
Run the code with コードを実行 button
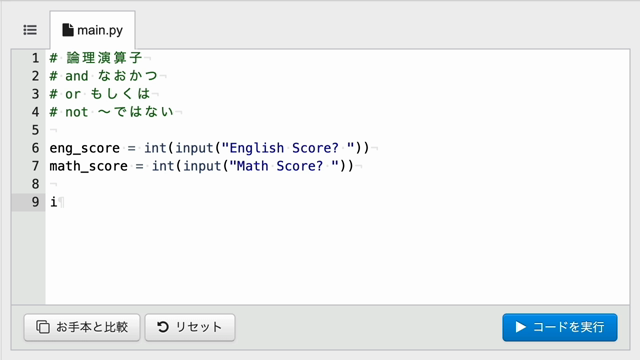(x=560, y=327)
